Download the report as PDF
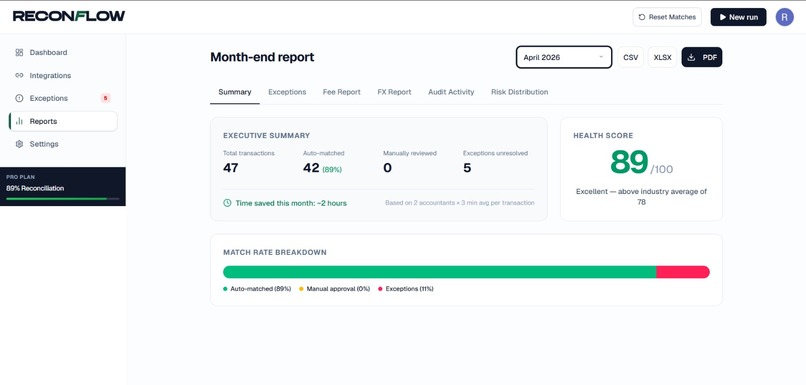 pyautogui.click(x=702, y=57)
